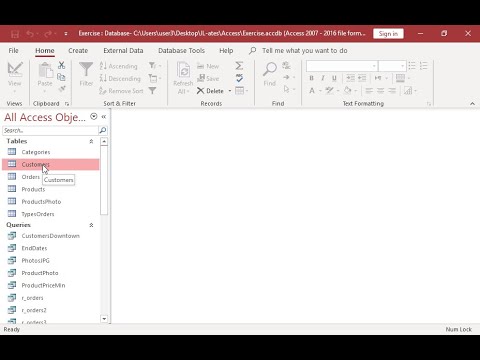Screen dimensions: 480x360
Task: Open the Clipboard group dialog launcher
Action: click(x=67, y=104)
